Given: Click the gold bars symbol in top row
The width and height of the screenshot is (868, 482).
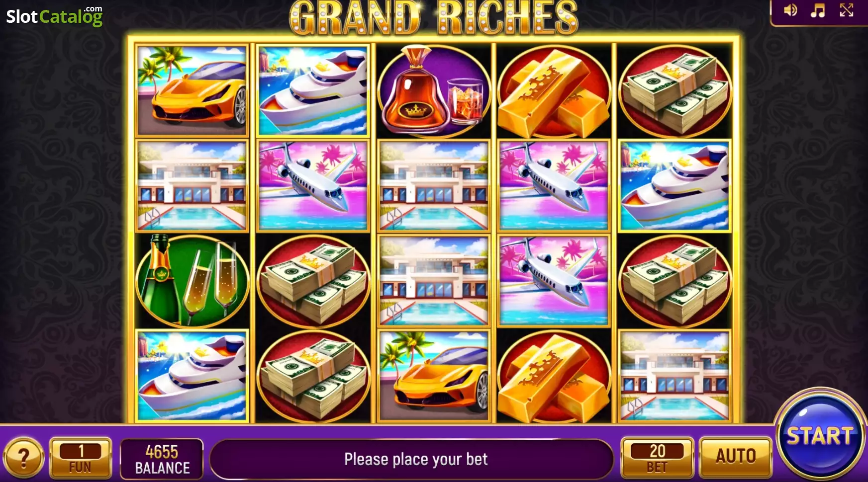Looking at the screenshot, I should pyautogui.click(x=554, y=91).
